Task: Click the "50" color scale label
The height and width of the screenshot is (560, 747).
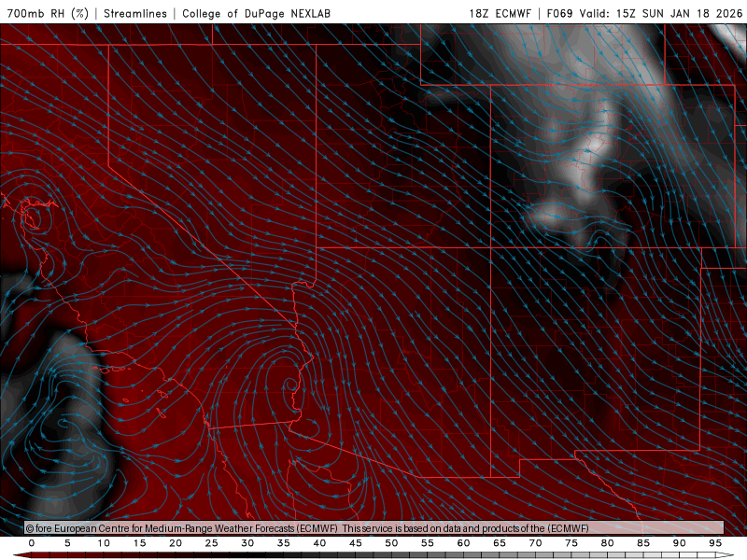Action: 391,543
